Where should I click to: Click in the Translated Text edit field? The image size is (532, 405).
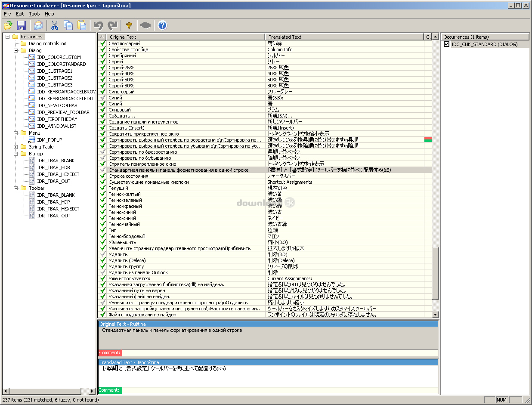(267, 377)
